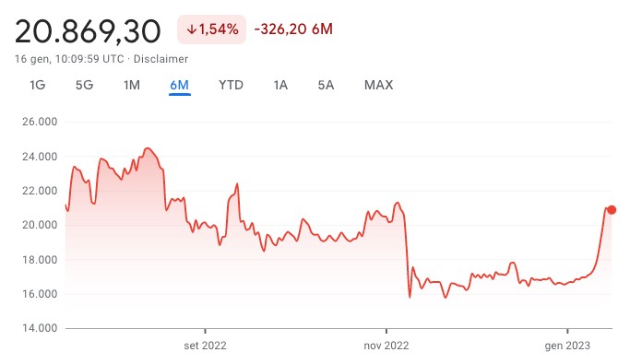Screen dimensions: 642x364
Task: Show the YTD chart range
Action: tap(231, 85)
